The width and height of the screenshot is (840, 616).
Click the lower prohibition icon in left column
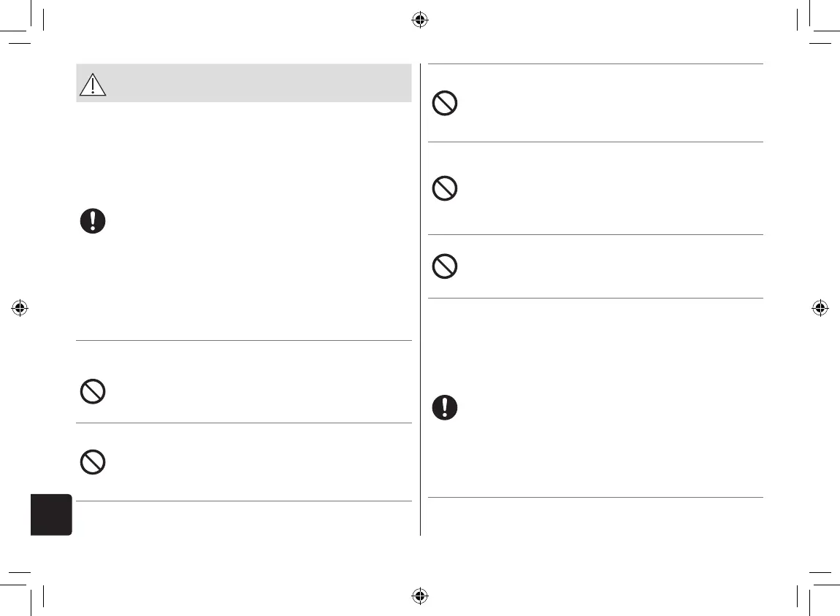(92, 462)
